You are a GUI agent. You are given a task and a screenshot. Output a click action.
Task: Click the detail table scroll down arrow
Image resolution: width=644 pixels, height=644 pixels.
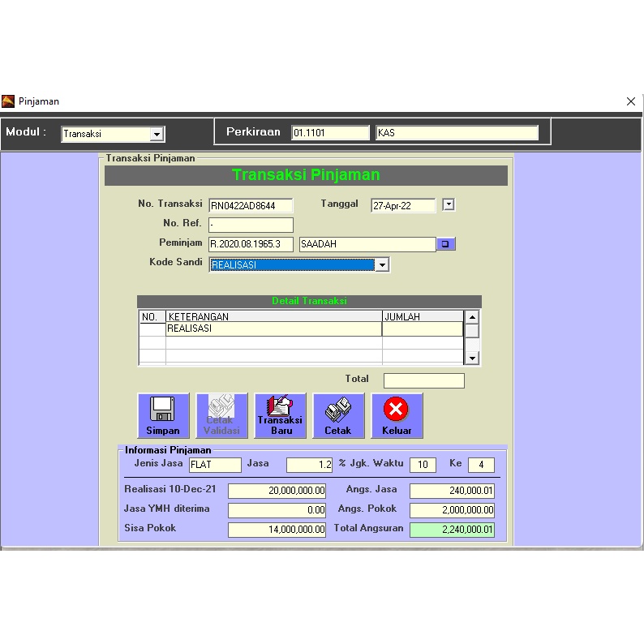point(472,358)
